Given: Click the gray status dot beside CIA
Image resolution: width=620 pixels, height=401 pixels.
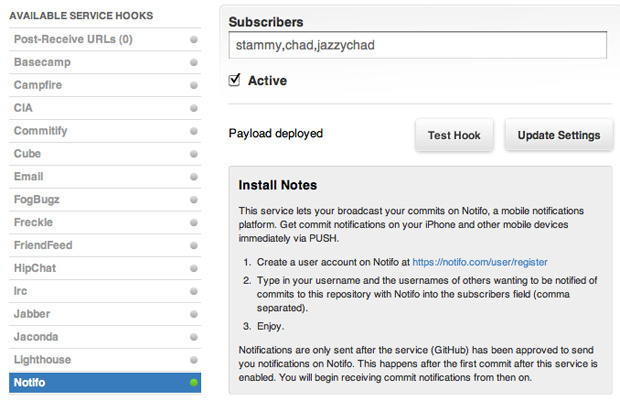Looking at the screenshot, I should point(194,108).
